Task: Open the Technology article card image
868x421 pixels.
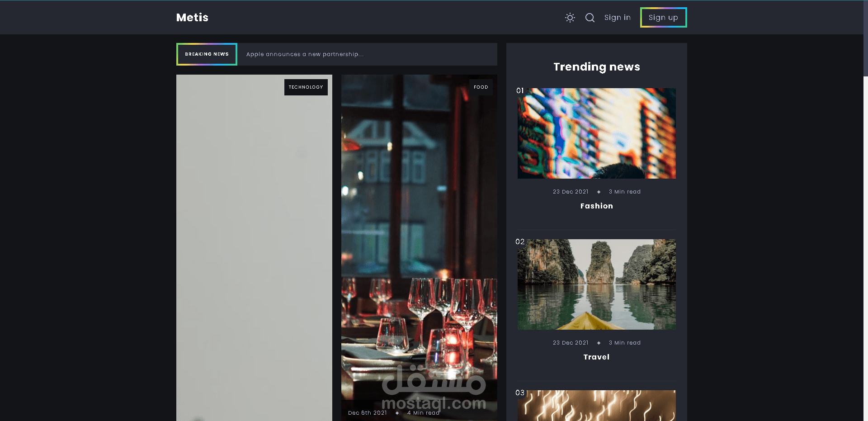Action: [x=254, y=248]
